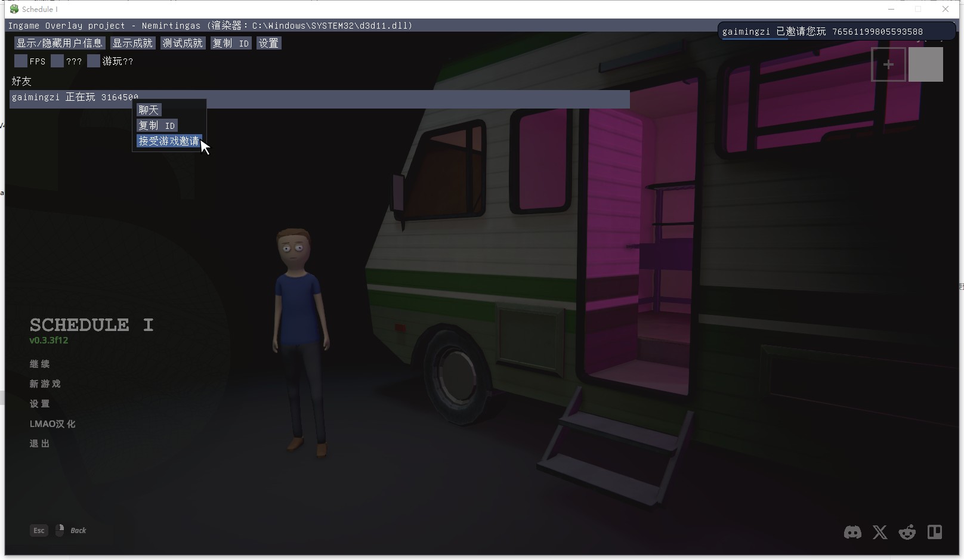Open the X (Twitter) link icon

880,532
